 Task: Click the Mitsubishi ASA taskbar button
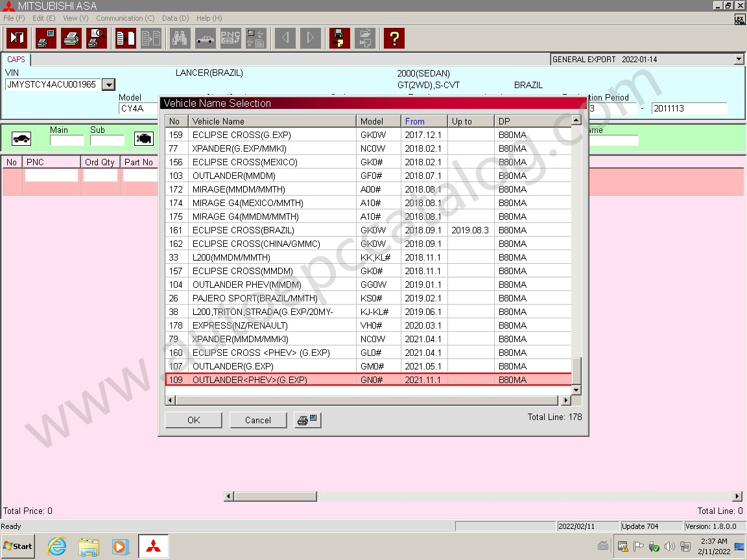tap(154, 546)
